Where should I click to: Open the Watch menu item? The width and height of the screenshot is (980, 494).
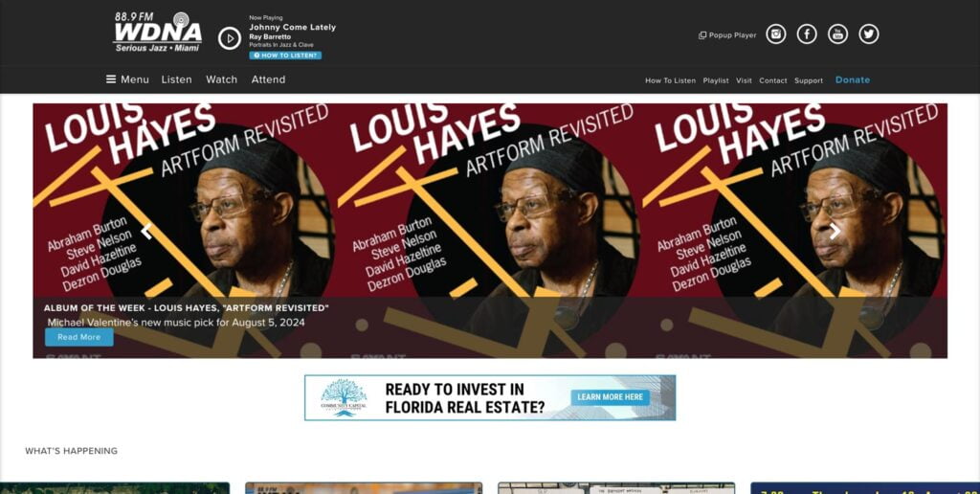tap(221, 79)
